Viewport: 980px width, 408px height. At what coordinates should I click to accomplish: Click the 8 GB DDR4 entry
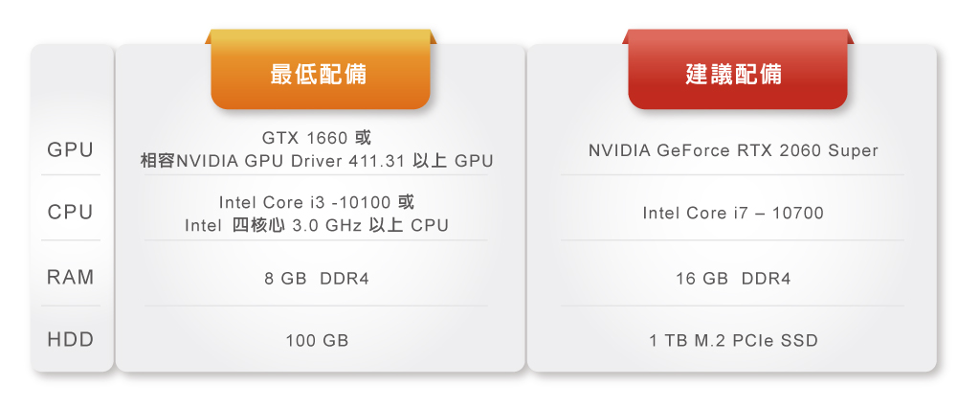pyautogui.click(x=317, y=279)
